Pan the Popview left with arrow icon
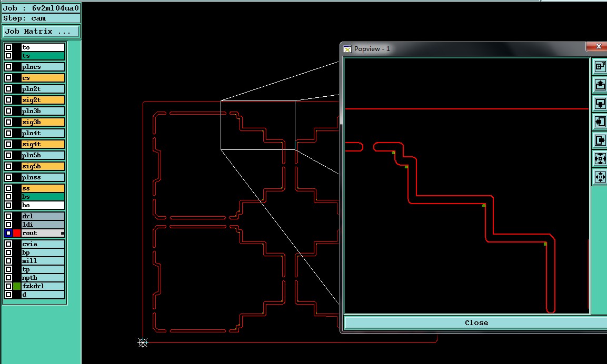Screen dimensions: 607x364 (600, 122)
